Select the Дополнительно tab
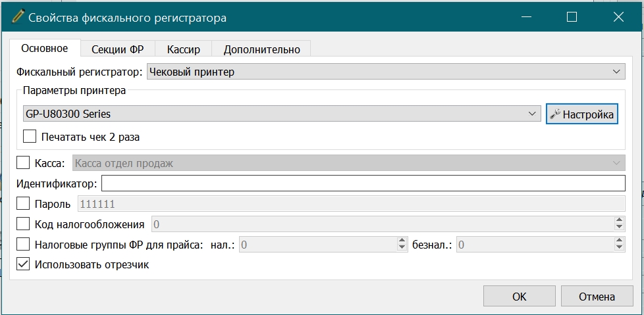This screenshot has width=644, height=315. (x=261, y=49)
